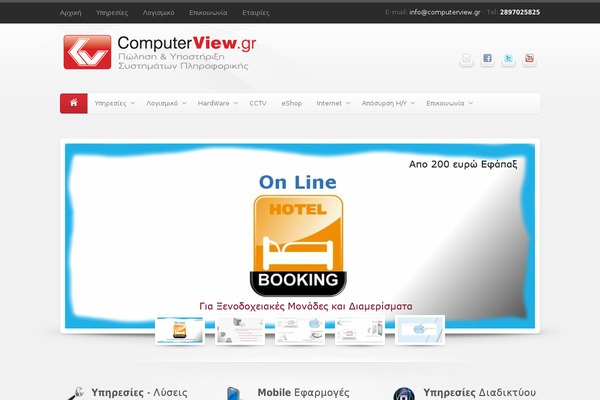The width and height of the screenshot is (600, 400).
Task: Select the fifth slider thumbnail with Apple logo
Action: click(420, 330)
